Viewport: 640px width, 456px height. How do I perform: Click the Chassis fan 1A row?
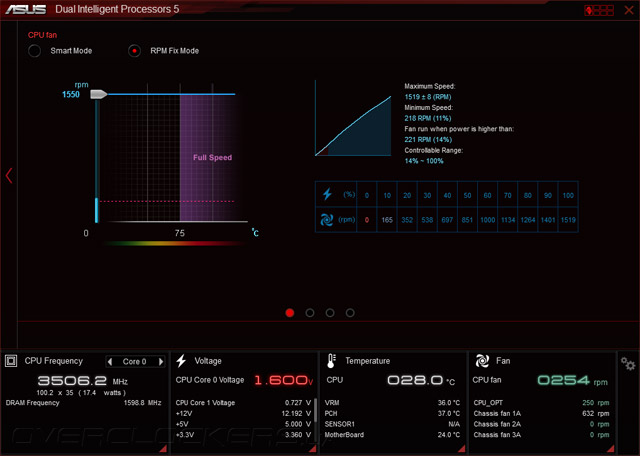pyautogui.click(x=541, y=414)
